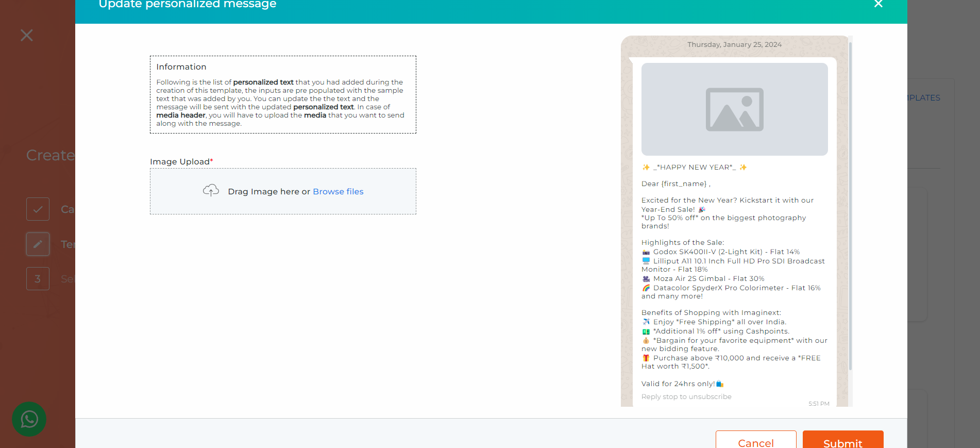Click 'Benefits of Shopping with Imaginext:' text
The width and height of the screenshot is (980, 448).
(x=711, y=312)
